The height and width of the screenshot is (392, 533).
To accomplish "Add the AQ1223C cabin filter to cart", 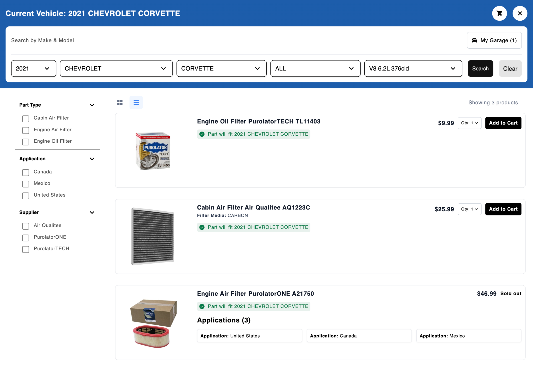I will (503, 209).
